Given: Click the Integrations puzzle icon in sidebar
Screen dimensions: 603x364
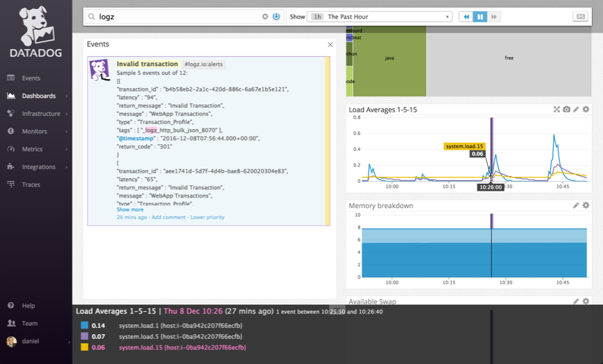Looking at the screenshot, I should pyautogui.click(x=11, y=166).
